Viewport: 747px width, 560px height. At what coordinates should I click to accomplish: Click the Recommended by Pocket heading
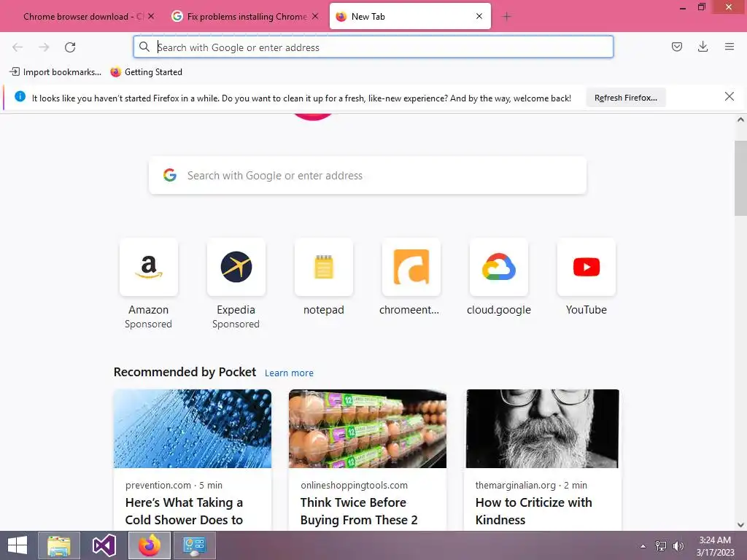tap(185, 372)
